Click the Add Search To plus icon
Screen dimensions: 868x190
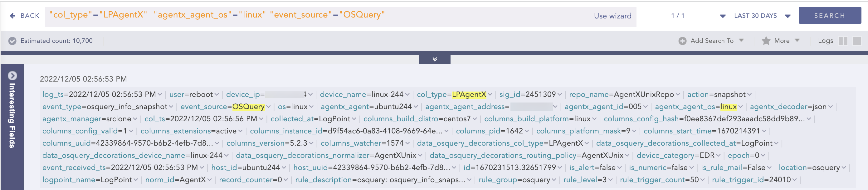point(682,41)
